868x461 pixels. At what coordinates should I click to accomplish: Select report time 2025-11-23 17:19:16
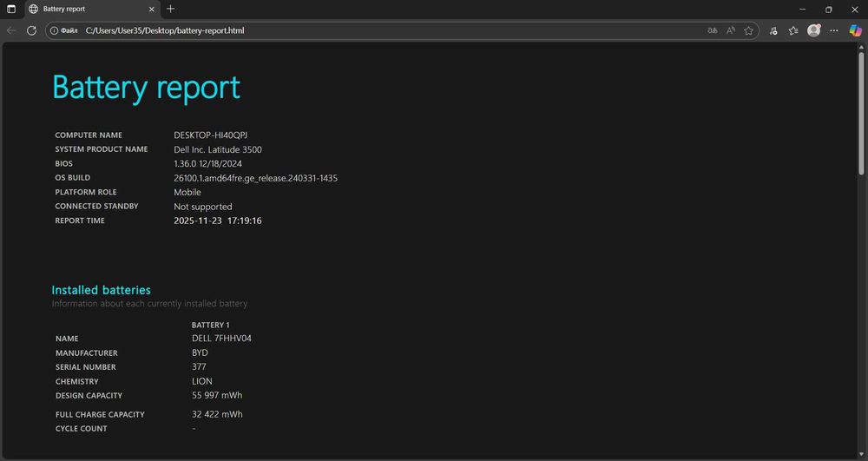click(218, 221)
